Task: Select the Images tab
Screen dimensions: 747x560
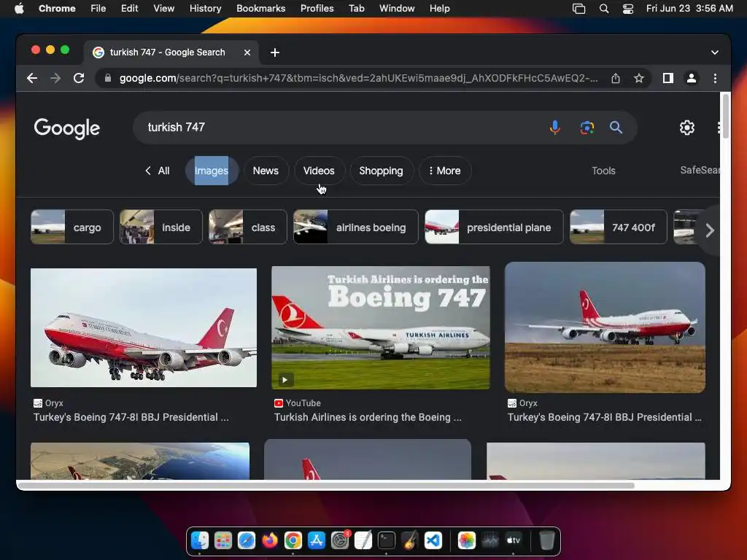Action: [211, 171]
